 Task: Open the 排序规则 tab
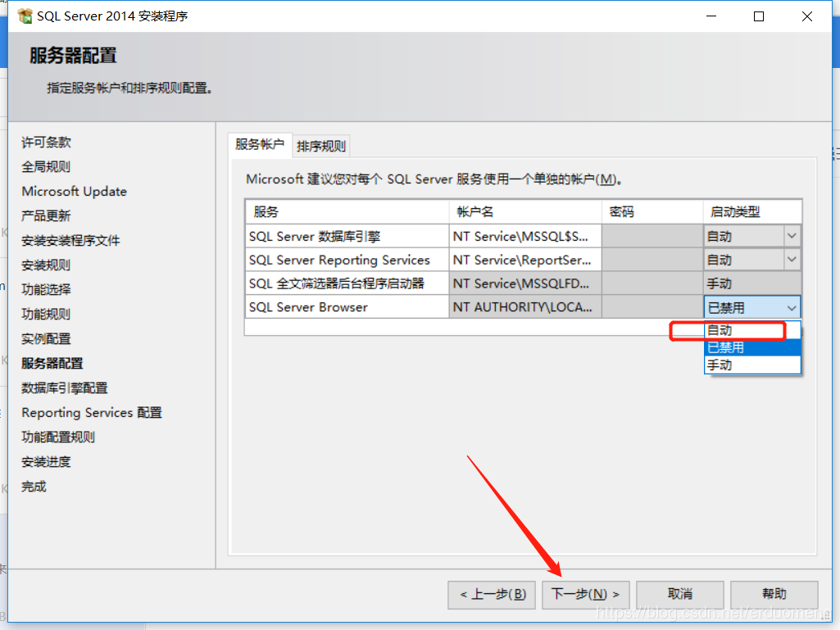(321, 147)
